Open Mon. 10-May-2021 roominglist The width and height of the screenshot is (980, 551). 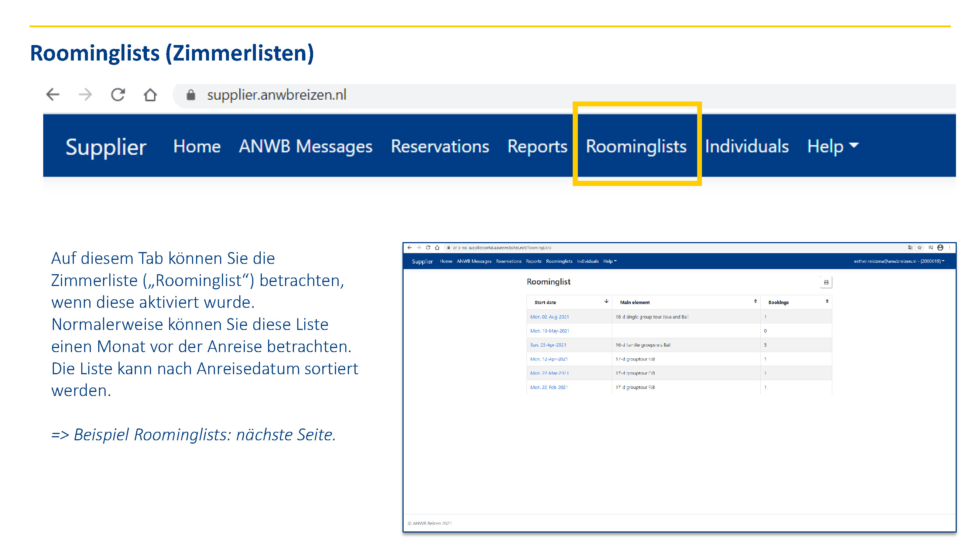pyautogui.click(x=550, y=331)
